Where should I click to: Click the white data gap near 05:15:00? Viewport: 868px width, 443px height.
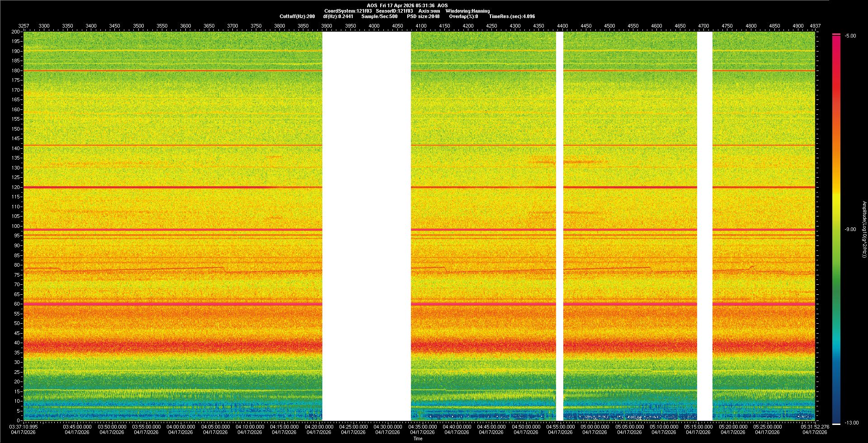(x=705, y=226)
